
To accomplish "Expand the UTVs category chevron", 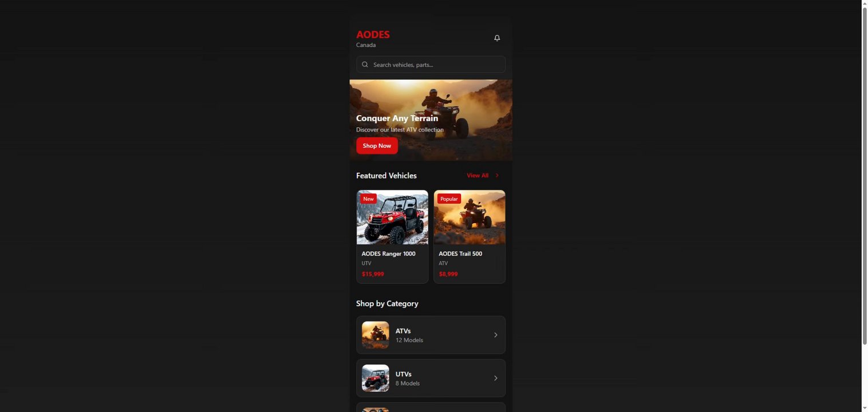I will coord(496,378).
